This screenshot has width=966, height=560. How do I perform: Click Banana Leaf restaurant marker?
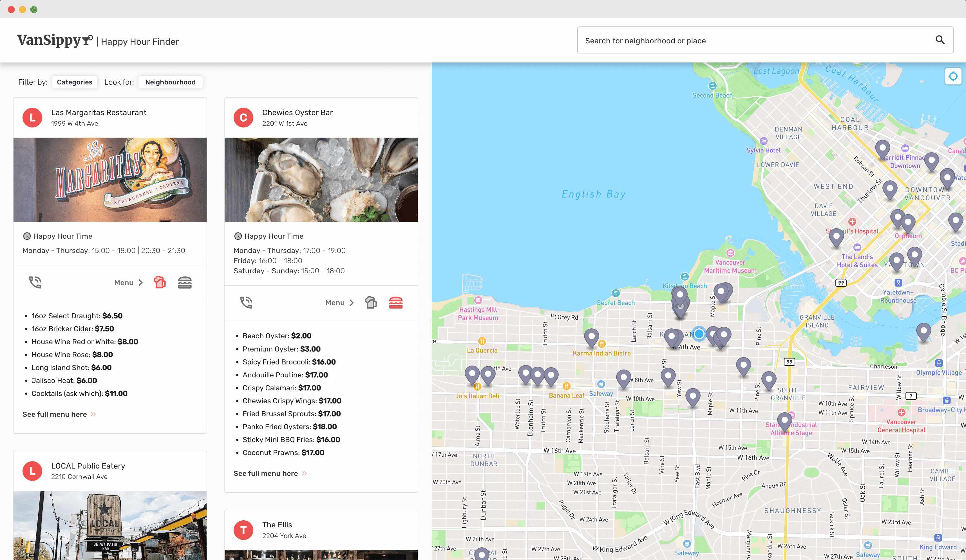pyautogui.click(x=566, y=386)
